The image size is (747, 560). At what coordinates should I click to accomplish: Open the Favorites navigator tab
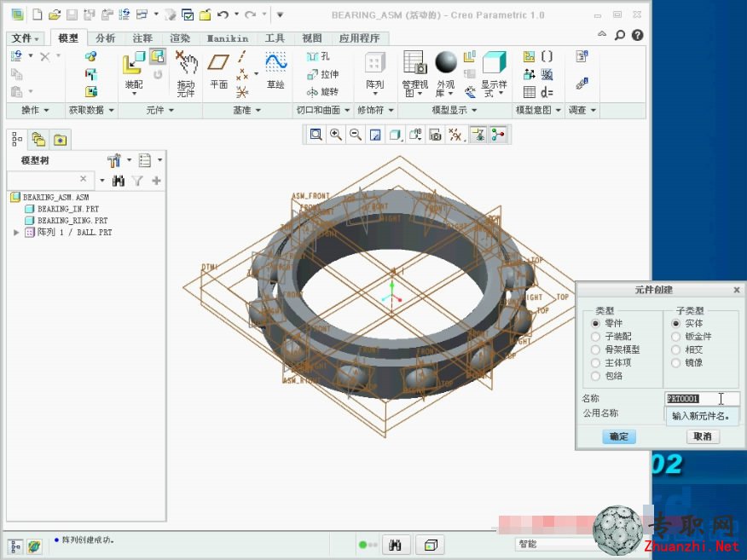pyautogui.click(x=60, y=140)
